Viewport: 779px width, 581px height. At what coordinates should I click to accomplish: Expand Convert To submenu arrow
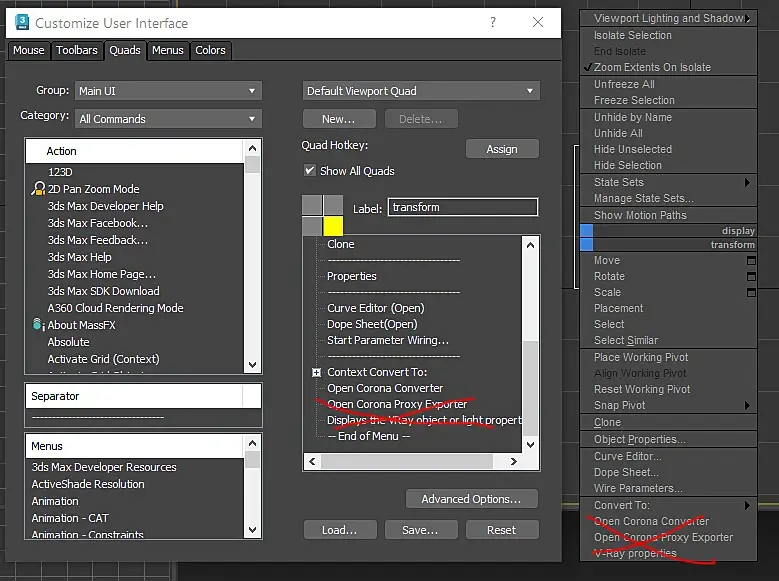click(747, 505)
